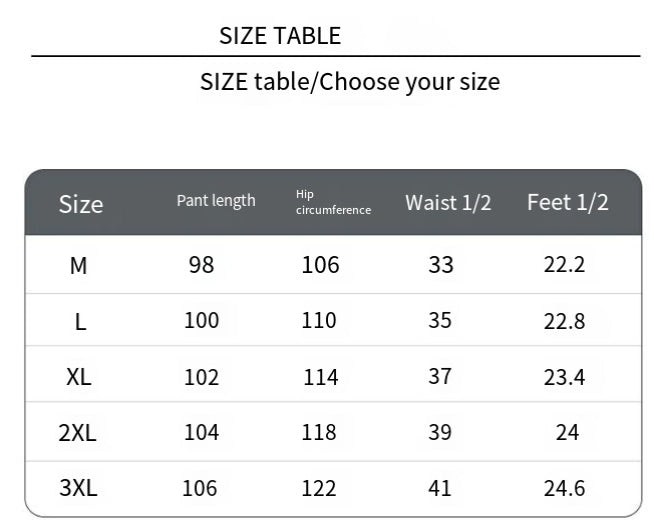Click feet value 22.2 in M row

564,265
